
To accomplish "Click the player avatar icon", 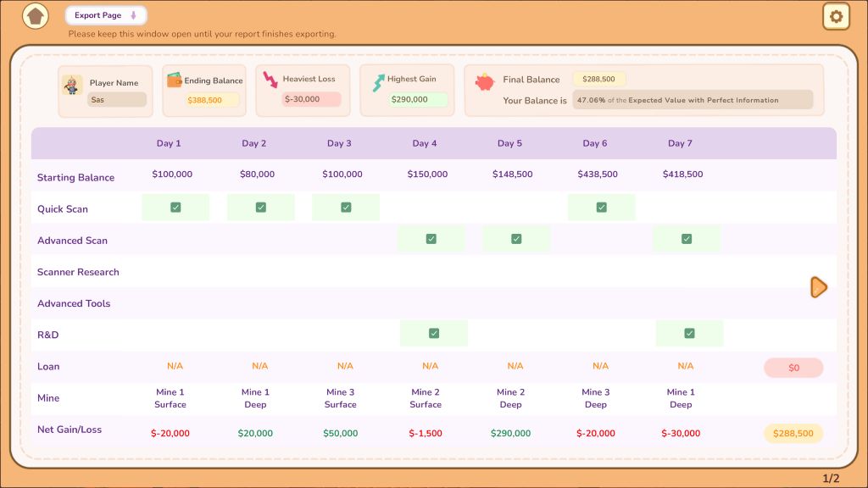I will coord(72,85).
